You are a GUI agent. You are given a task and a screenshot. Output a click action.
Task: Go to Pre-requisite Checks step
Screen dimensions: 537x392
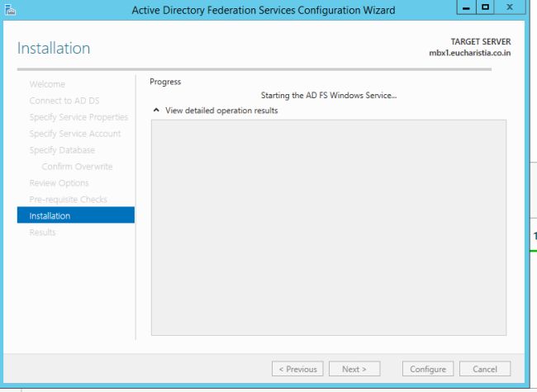click(68, 199)
